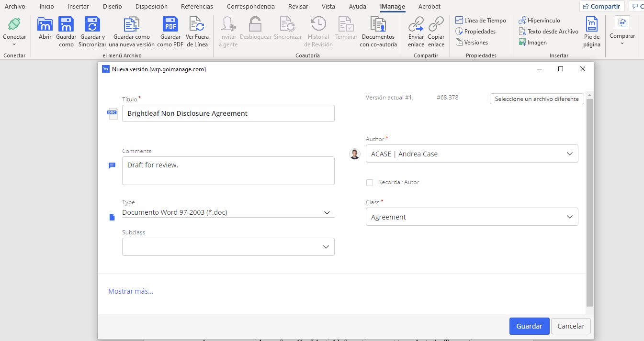
Task: Enable the Recordar Autor checkbox
Action: pyautogui.click(x=370, y=182)
